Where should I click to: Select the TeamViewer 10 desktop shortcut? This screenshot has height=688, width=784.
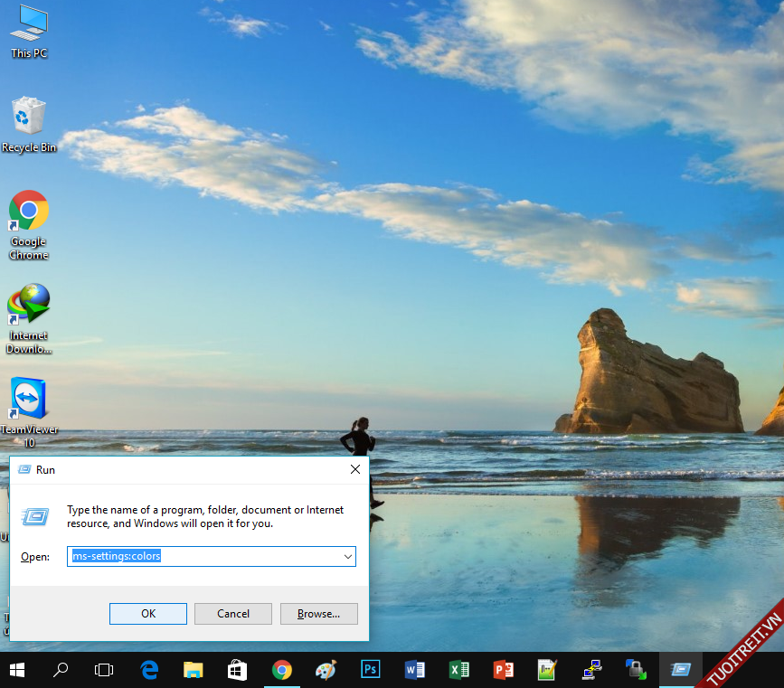point(29,410)
